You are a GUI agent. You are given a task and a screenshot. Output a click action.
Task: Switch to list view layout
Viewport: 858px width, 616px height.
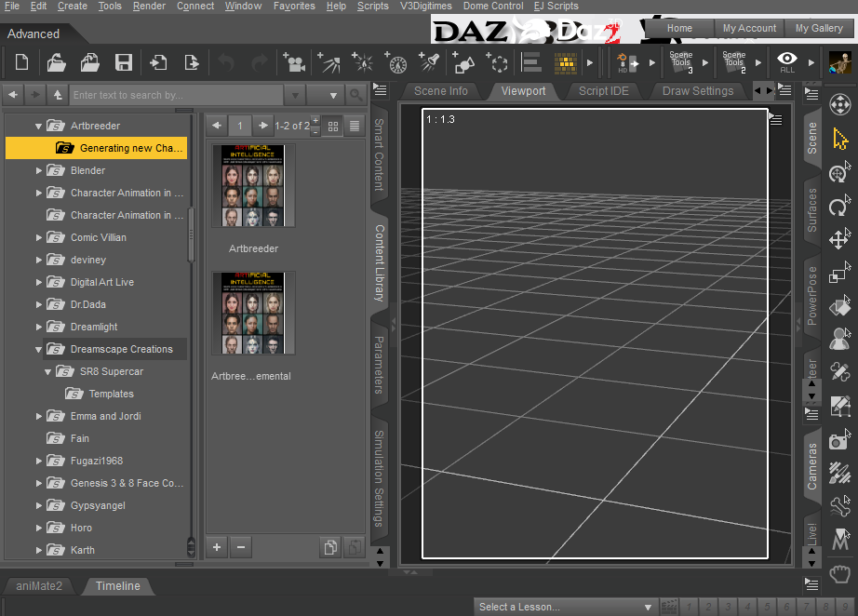click(x=355, y=127)
